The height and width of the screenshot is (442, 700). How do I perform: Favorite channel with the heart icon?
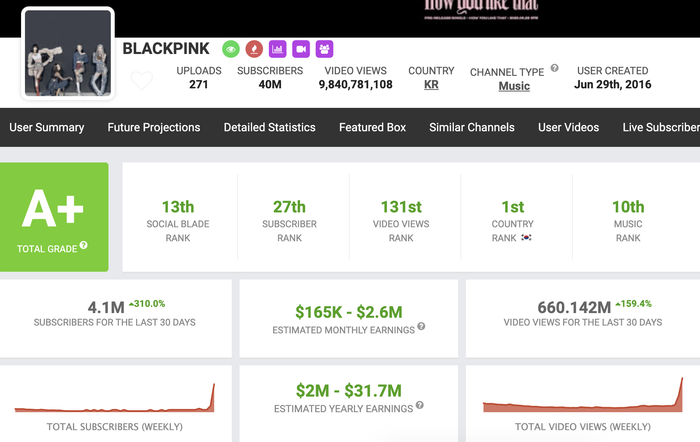point(142,80)
